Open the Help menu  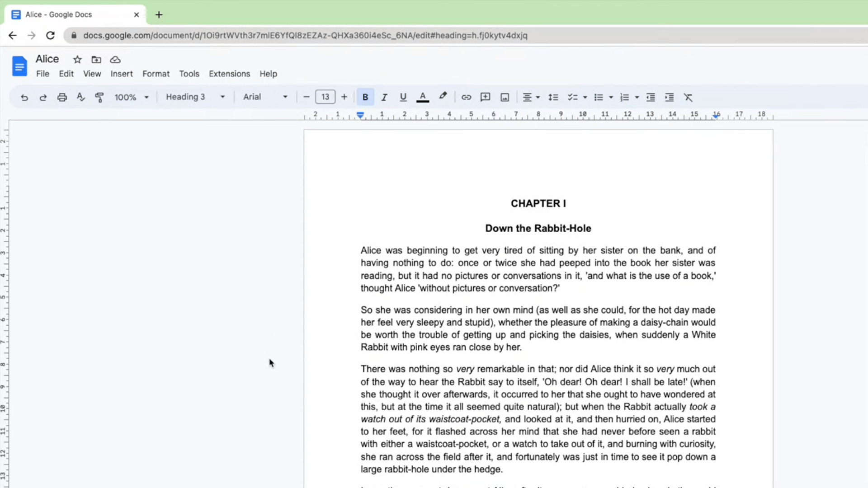click(x=268, y=74)
